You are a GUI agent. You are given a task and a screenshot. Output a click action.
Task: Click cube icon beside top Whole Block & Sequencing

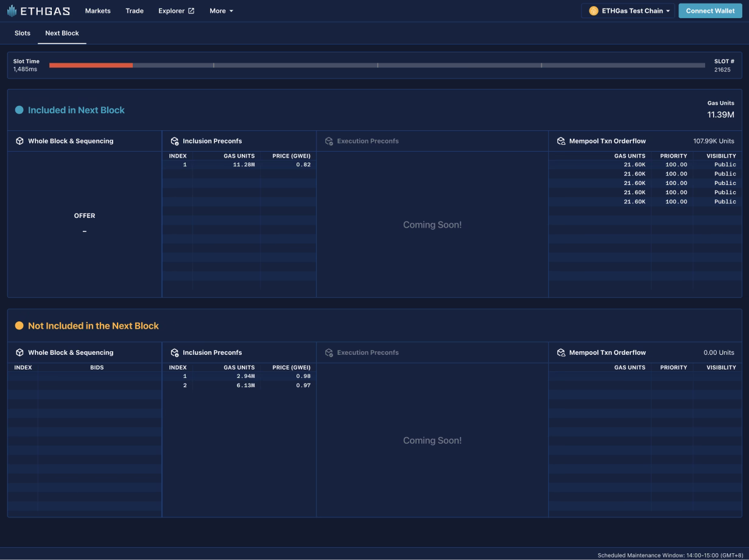tap(19, 141)
